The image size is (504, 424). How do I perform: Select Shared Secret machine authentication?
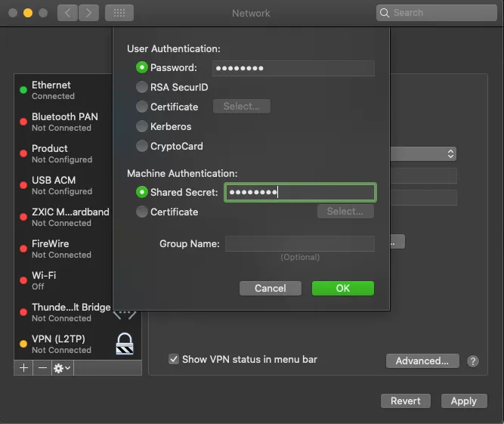click(142, 192)
